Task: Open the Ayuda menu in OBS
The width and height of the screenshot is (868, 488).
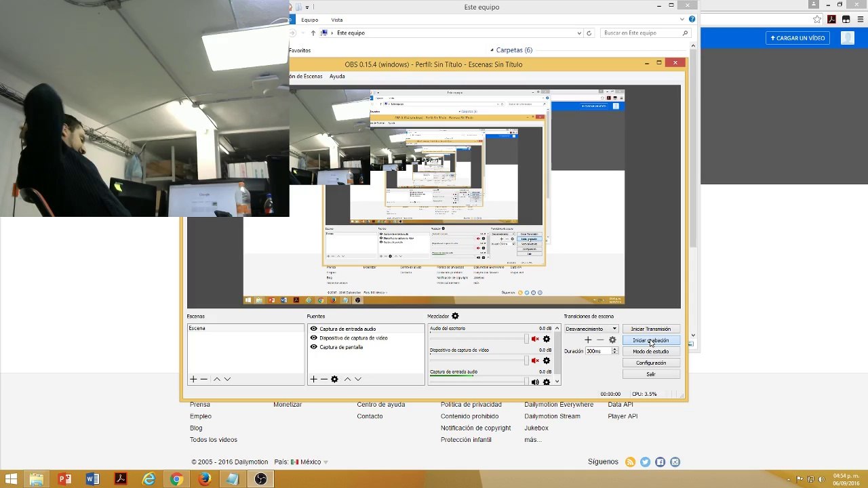Action: [x=337, y=77]
